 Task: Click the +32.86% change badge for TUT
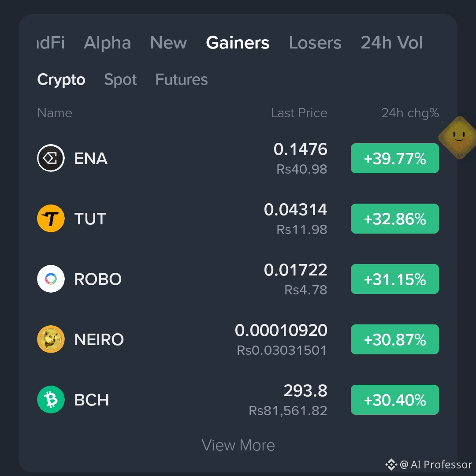394,219
